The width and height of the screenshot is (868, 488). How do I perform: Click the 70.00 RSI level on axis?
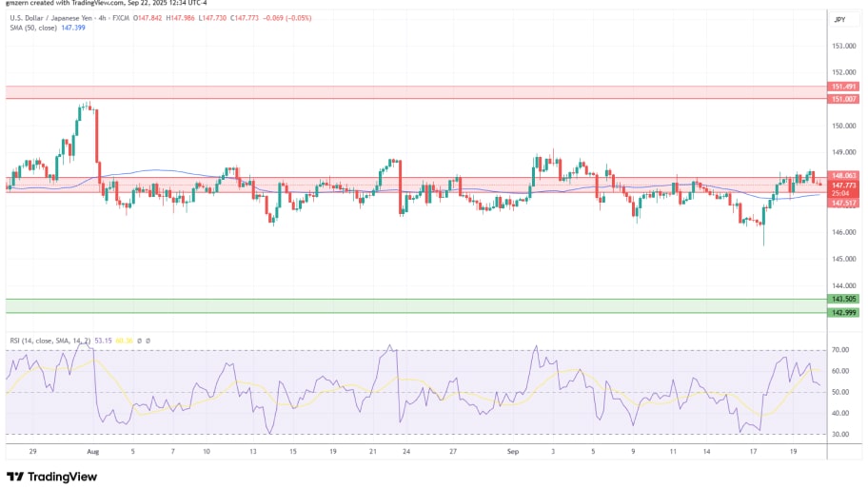pos(841,350)
